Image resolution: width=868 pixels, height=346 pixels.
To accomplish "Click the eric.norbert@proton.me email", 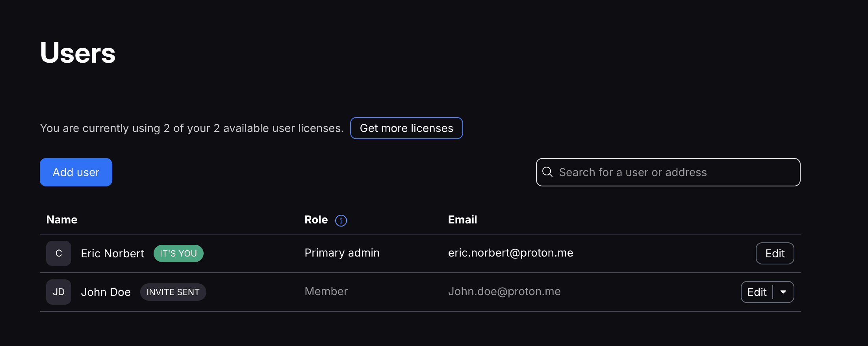I will click(x=510, y=253).
